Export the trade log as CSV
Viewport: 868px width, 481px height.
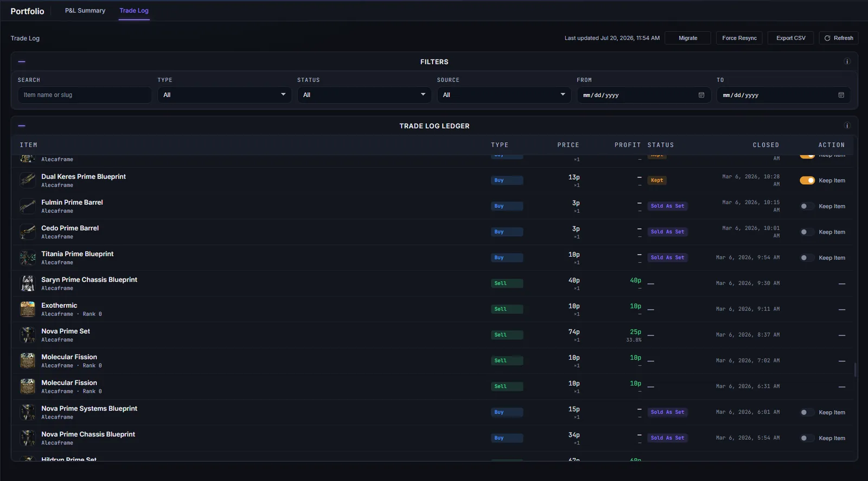click(x=790, y=38)
